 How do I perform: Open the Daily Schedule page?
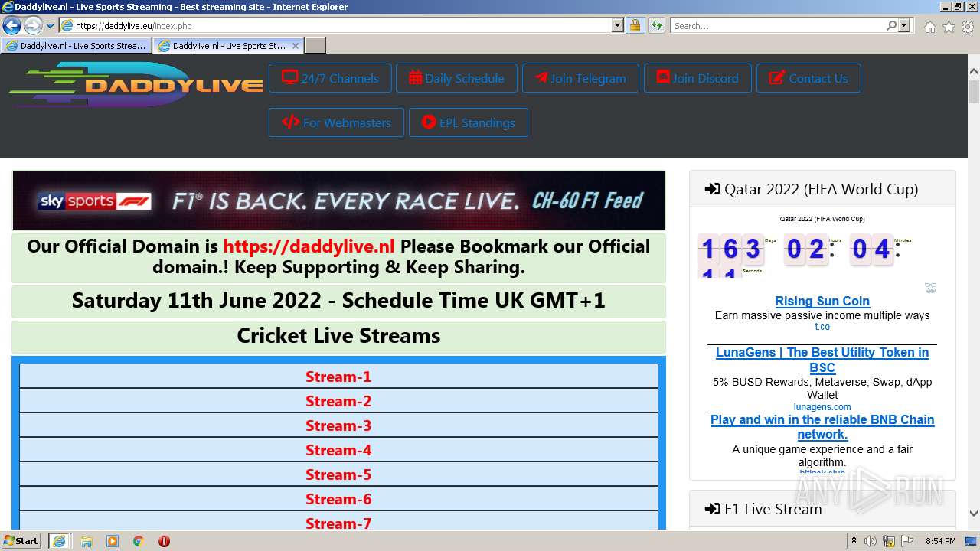coord(456,78)
